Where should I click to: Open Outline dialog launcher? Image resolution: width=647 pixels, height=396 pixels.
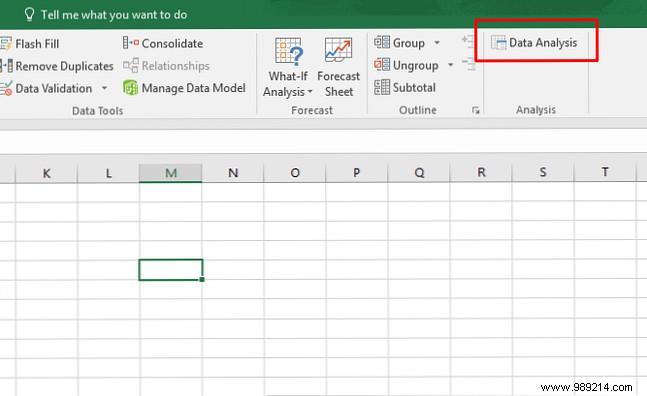pyautogui.click(x=476, y=110)
